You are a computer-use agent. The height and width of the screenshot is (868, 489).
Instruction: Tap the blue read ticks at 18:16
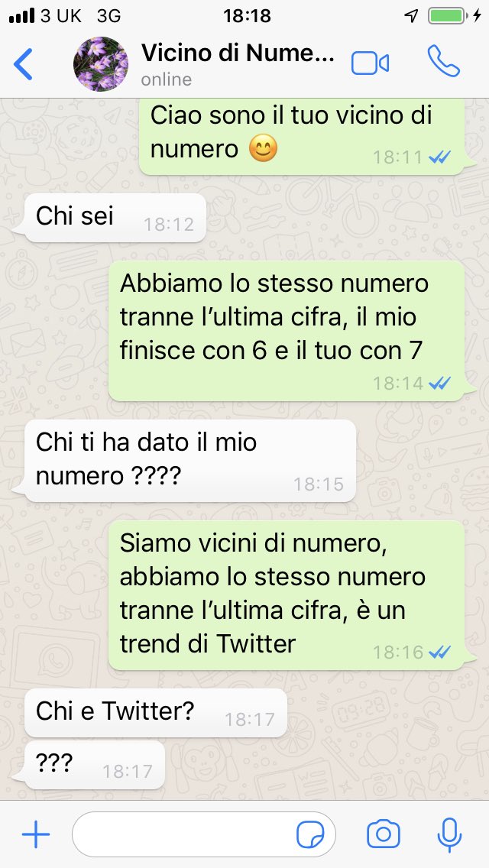(x=439, y=653)
